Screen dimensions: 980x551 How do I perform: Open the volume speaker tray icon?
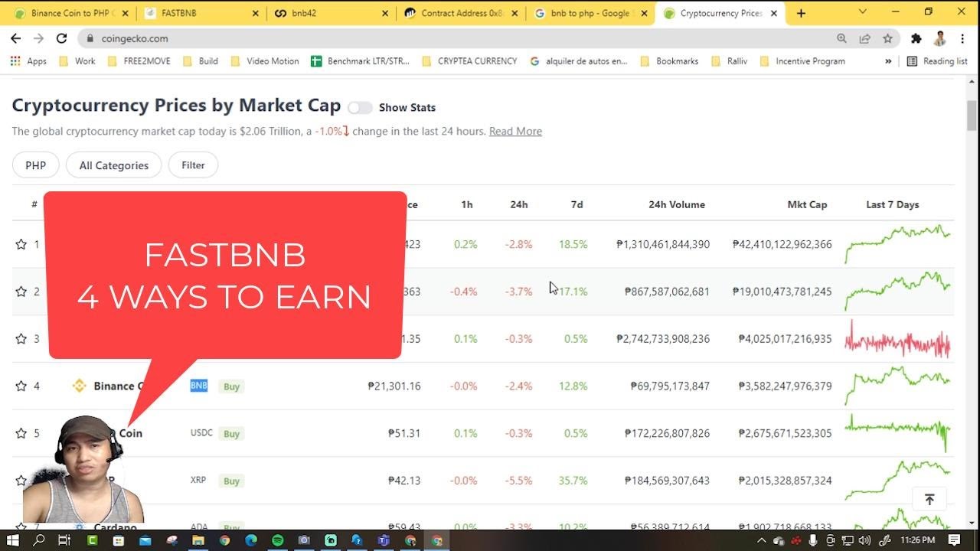[x=864, y=540]
